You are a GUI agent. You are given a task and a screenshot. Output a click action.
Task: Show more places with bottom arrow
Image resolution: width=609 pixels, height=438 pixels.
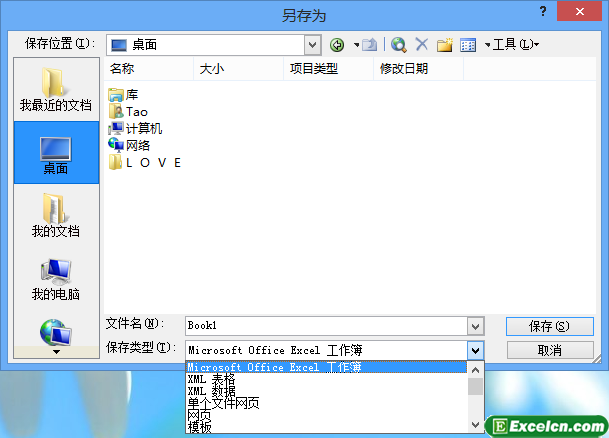(x=56, y=352)
